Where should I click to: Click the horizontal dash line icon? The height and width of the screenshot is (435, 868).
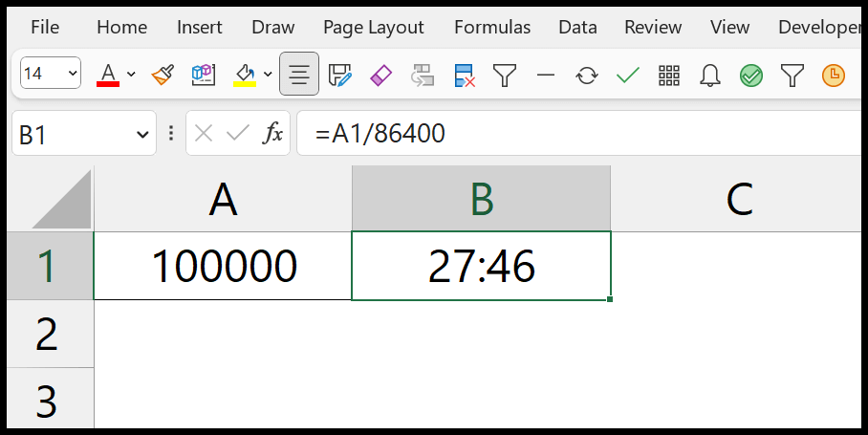tap(546, 75)
